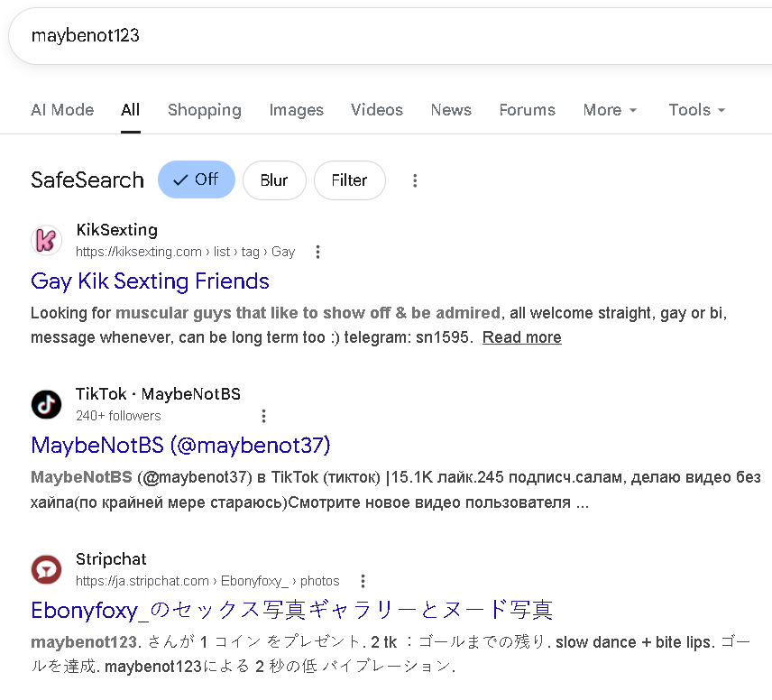772x700 pixels.
Task: Click the TikTok logo icon
Action: pos(47,405)
